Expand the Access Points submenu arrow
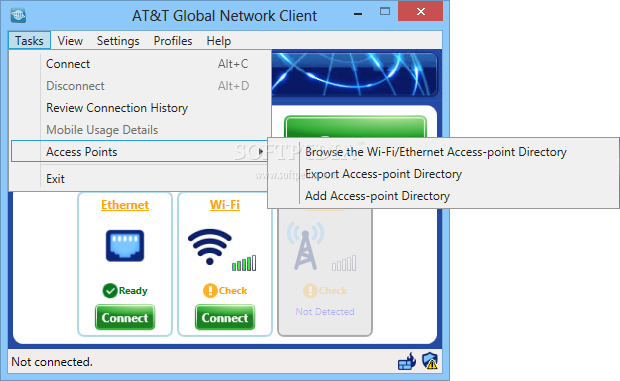 [x=261, y=151]
